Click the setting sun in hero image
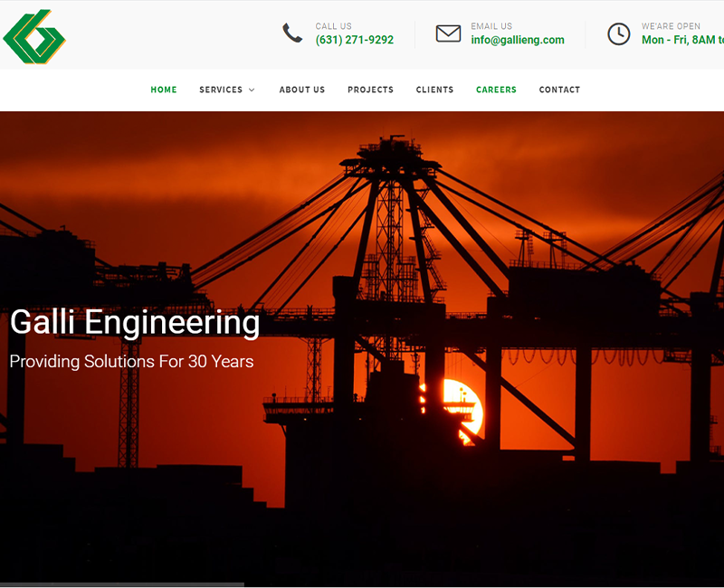Screen dimensions: 724x588 click(x=462, y=410)
